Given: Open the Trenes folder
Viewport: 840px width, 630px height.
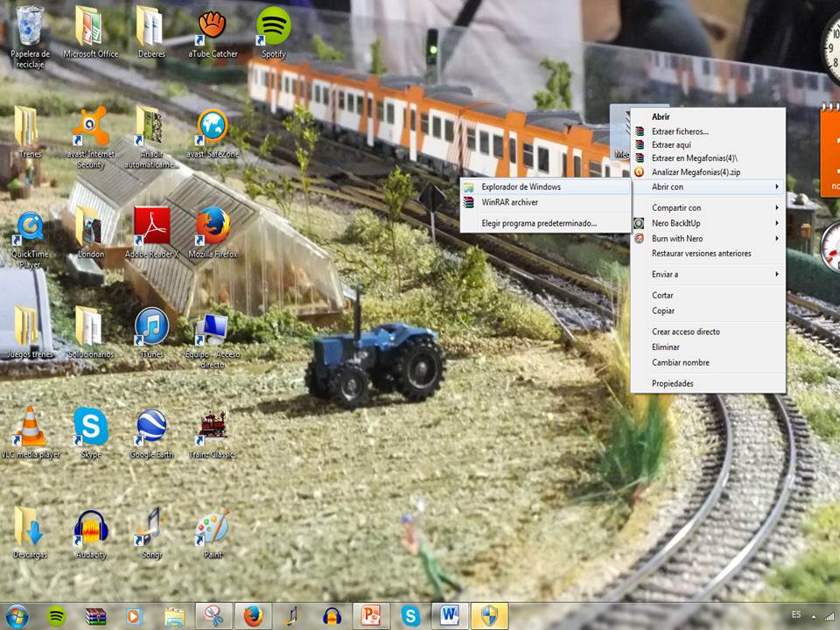Looking at the screenshot, I should tap(30, 132).
